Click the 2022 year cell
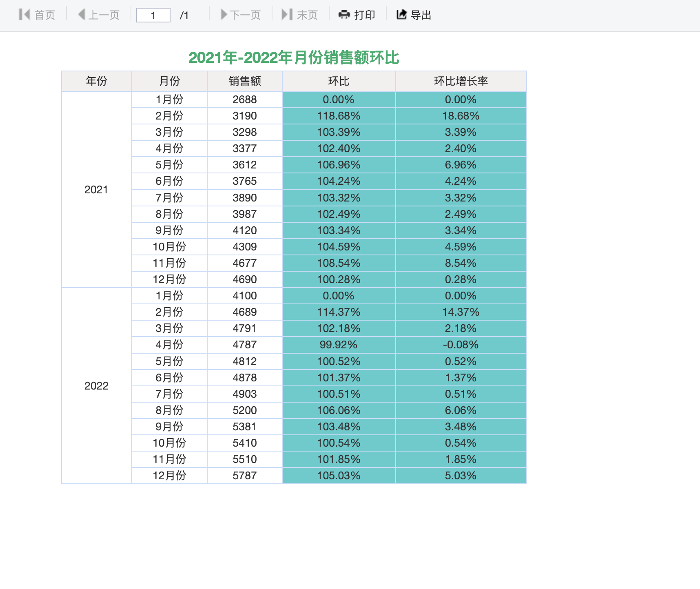This screenshot has height=589, width=700. click(97, 386)
